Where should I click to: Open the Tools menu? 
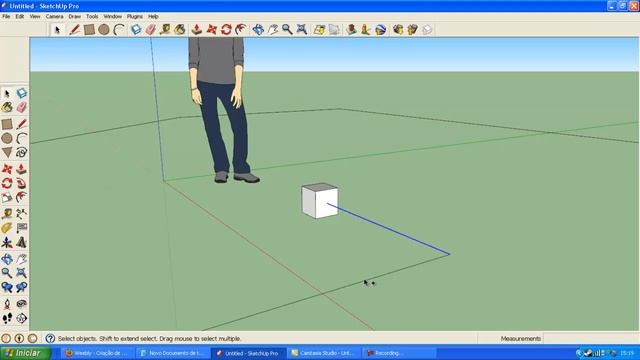[x=92, y=17]
